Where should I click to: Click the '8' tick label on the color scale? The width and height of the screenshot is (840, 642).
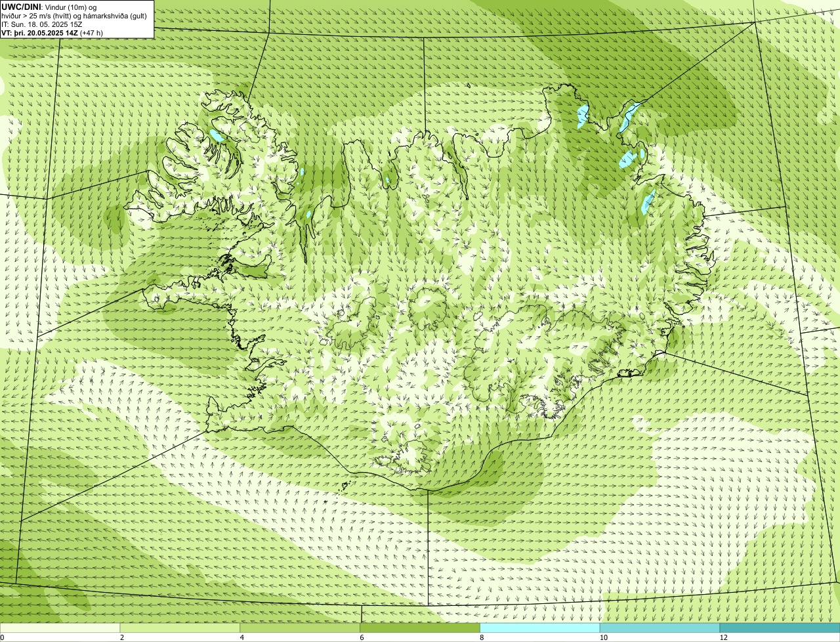(482, 637)
